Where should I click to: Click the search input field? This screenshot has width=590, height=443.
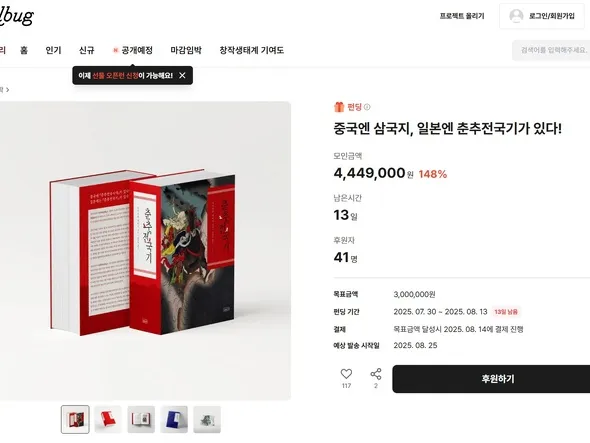point(551,50)
